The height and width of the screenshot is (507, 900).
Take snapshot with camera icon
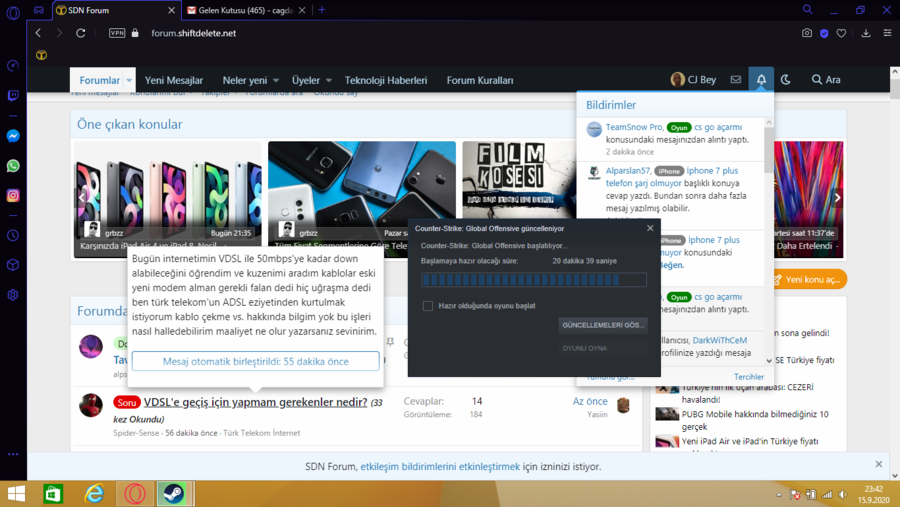tap(807, 33)
